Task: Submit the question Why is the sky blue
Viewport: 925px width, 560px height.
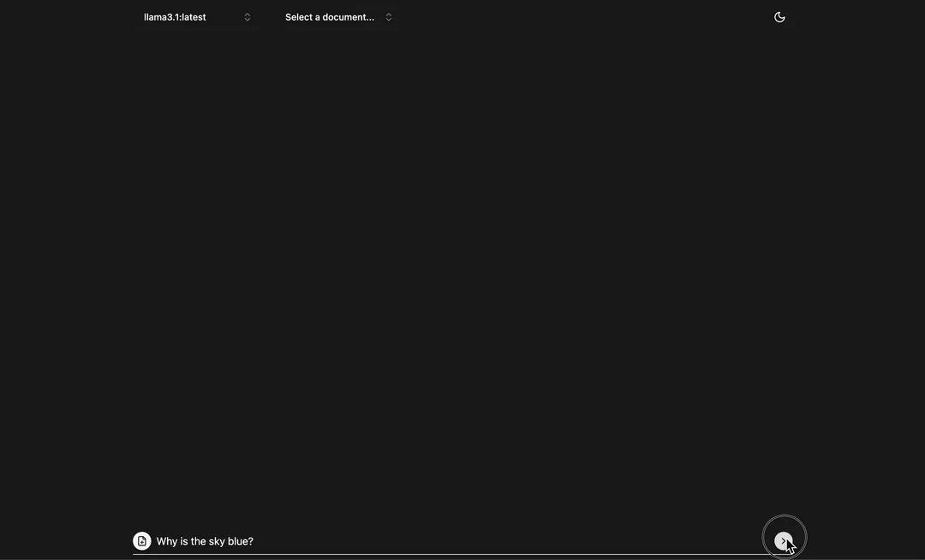Action: coord(782,539)
